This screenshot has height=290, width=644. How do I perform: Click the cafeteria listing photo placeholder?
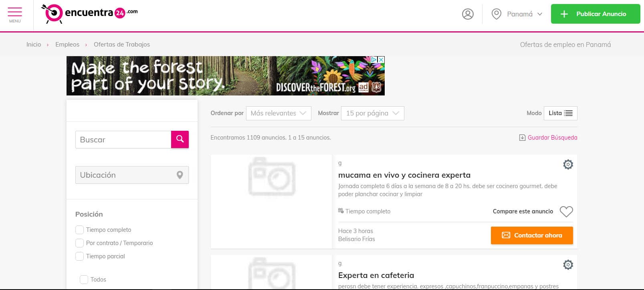point(271,272)
